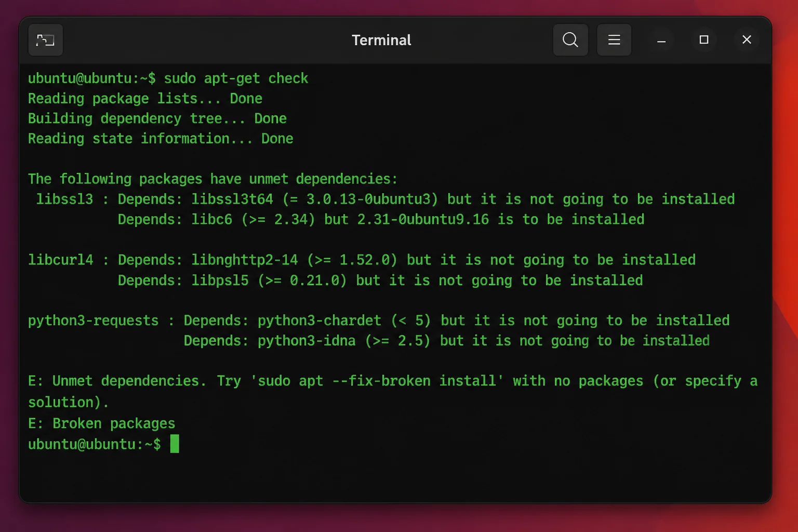This screenshot has width=798, height=532.
Task: Open the hamburger main menu
Action: [x=614, y=40]
